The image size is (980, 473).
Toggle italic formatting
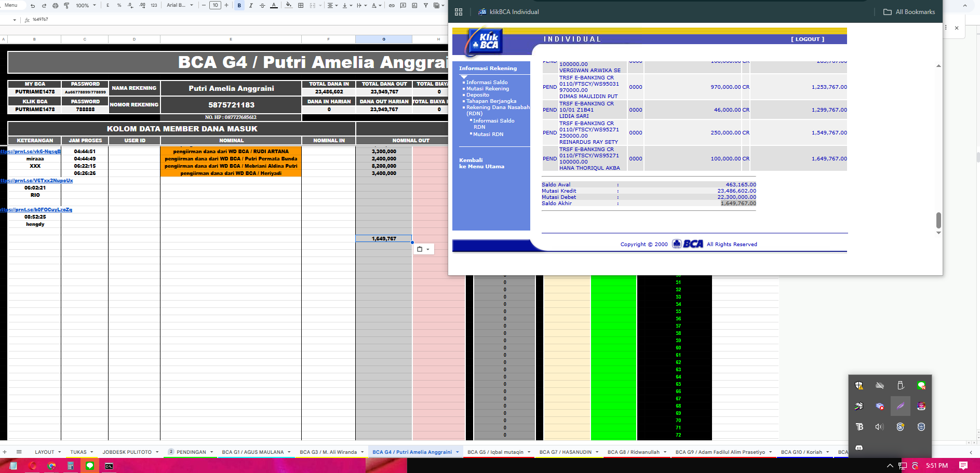point(251,5)
